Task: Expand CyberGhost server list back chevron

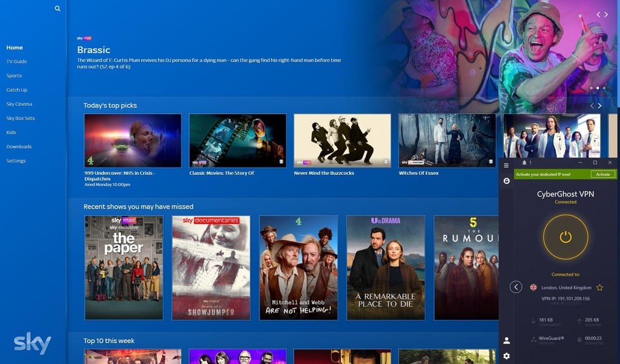Action: [516, 287]
